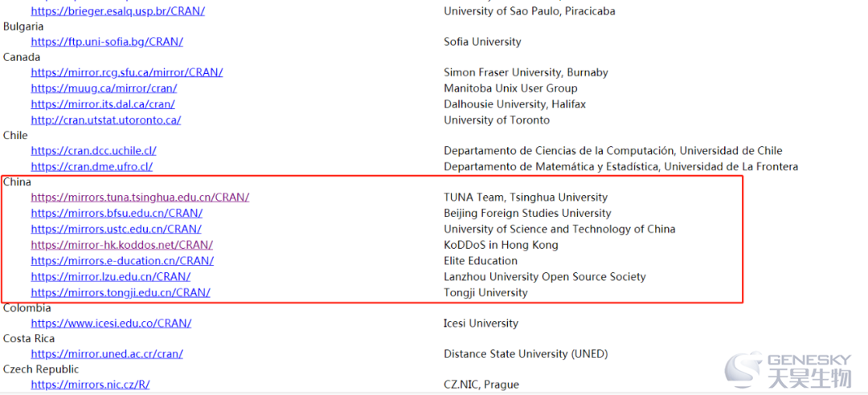Open the mirrors.bfsu.edu.cn CRAN link
The width and height of the screenshot is (868, 395).
117,213
